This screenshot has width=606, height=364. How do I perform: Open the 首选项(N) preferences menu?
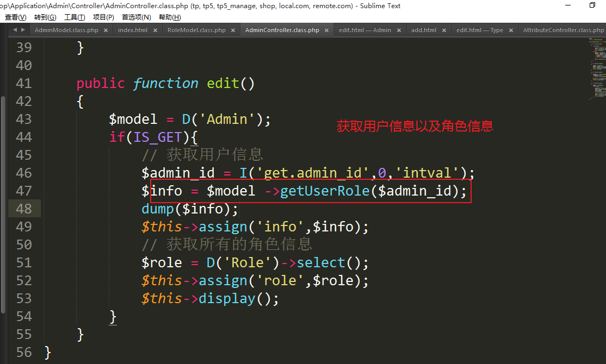tap(136, 17)
